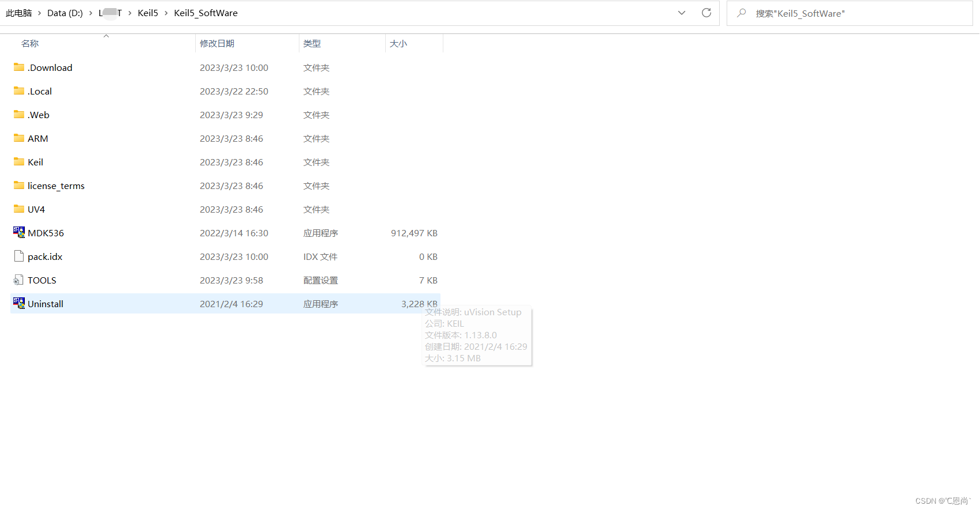Open the .Download folder icon
This screenshot has width=980, height=510.
(19, 67)
